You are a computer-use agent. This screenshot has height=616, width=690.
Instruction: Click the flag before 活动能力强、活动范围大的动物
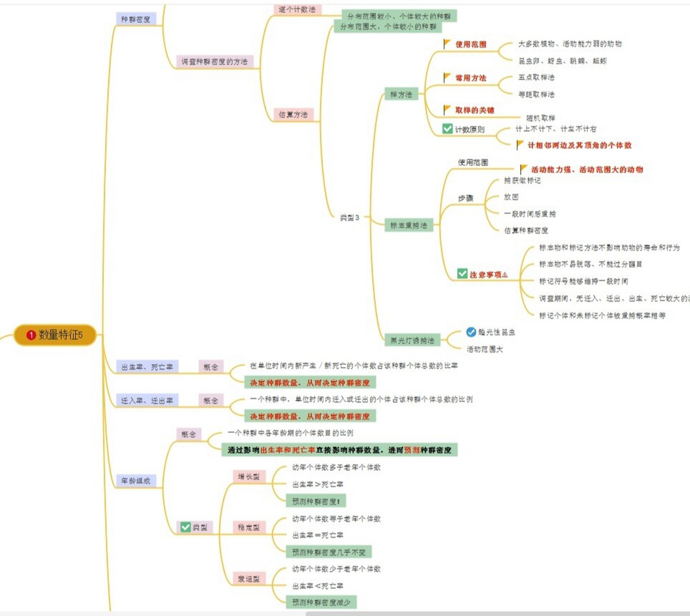pyautogui.click(x=523, y=169)
